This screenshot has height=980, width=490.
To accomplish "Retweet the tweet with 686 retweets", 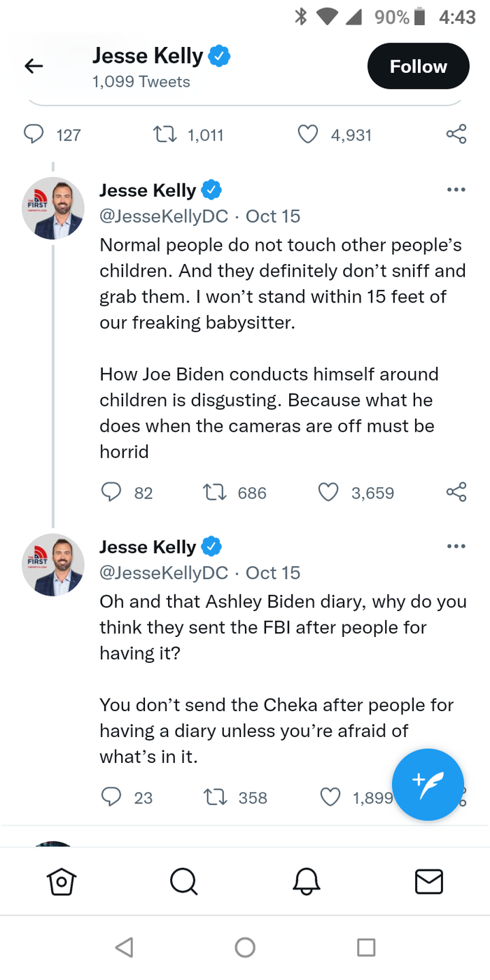I will [x=213, y=493].
